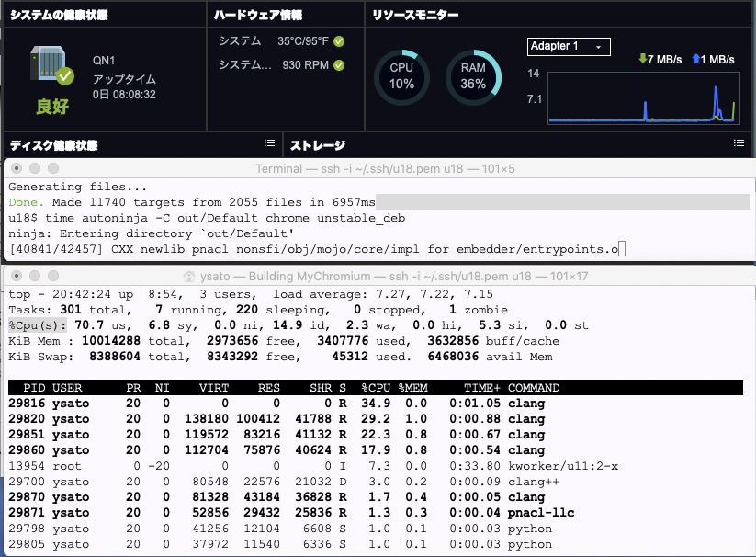Image resolution: width=756 pixels, height=557 pixels.
Task: Click the green check beside 930 RPM
Action: pyautogui.click(x=339, y=65)
